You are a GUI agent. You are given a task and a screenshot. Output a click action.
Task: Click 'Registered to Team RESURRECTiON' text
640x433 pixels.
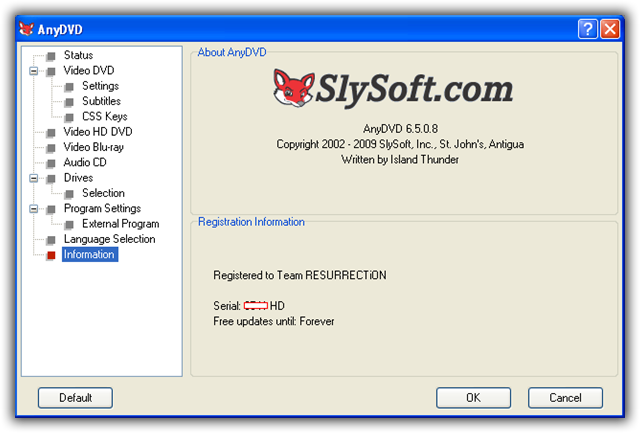300,275
